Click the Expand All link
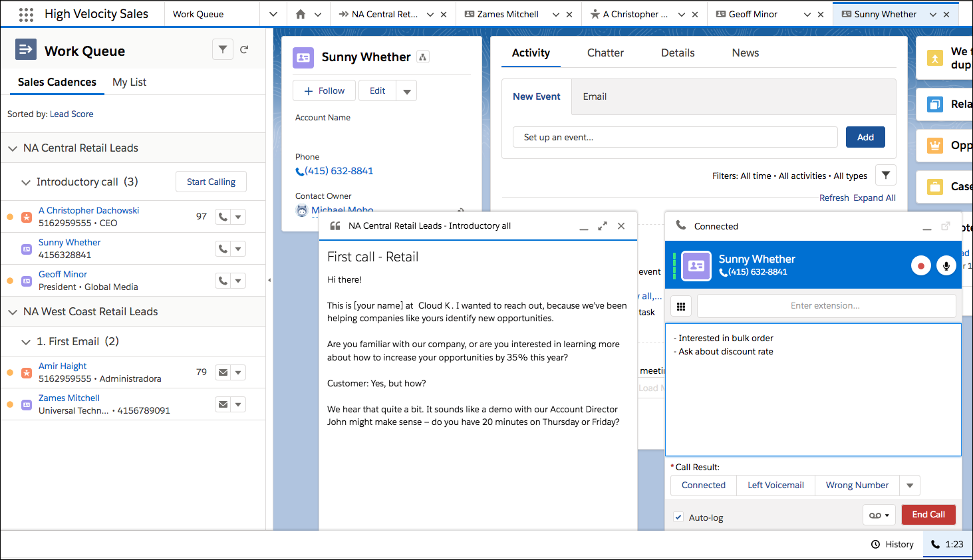Viewport: 973px width, 560px height. (875, 198)
